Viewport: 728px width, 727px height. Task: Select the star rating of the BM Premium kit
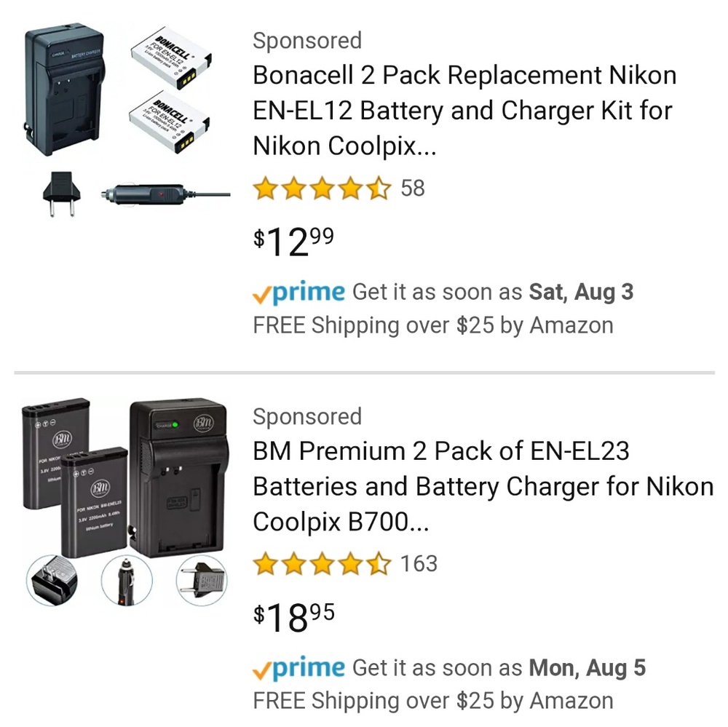click(320, 563)
